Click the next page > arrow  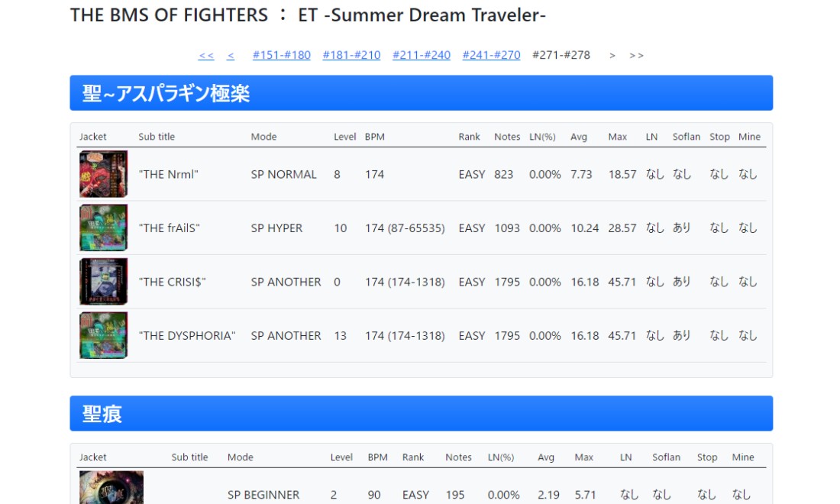pyautogui.click(x=612, y=56)
